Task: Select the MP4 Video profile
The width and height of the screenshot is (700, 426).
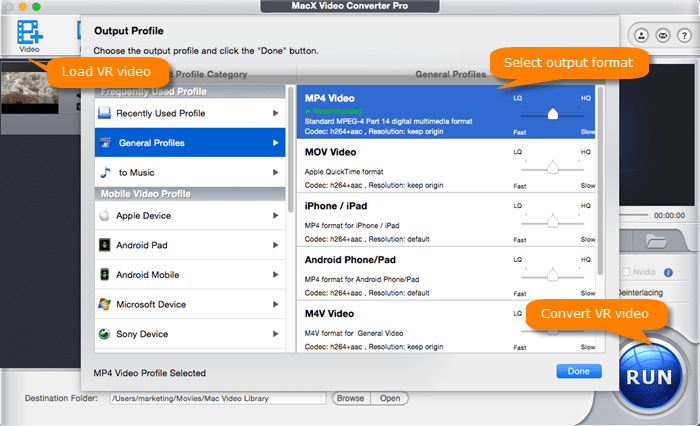Action: click(446, 112)
